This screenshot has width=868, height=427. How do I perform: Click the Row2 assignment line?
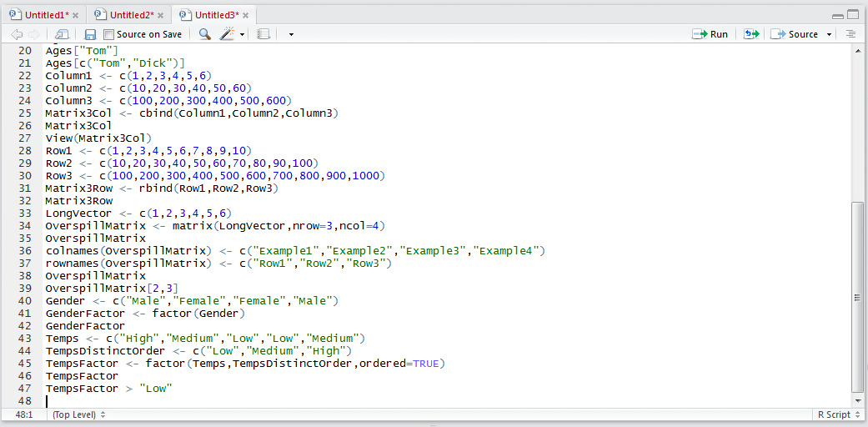pyautogui.click(x=182, y=163)
